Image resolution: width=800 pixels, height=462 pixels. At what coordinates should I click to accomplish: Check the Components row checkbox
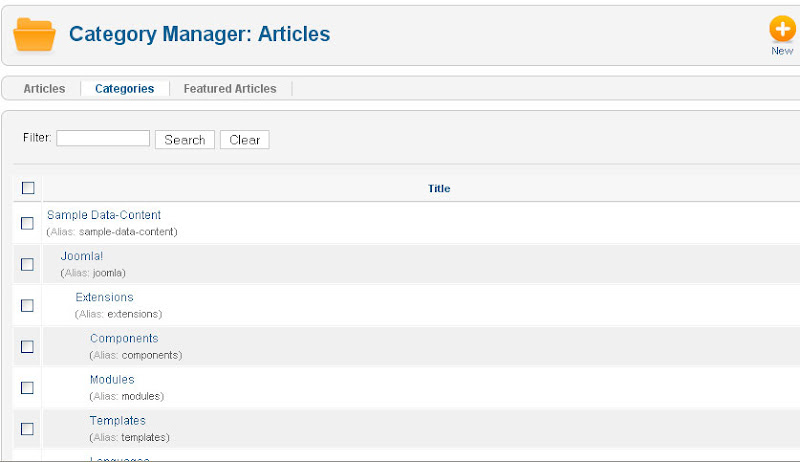coord(27,347)
